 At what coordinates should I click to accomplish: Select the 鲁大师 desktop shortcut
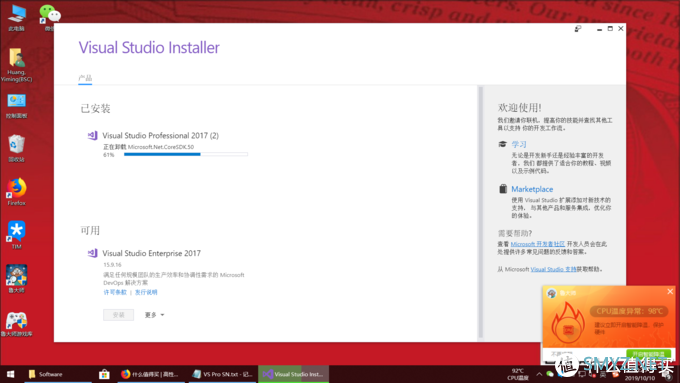pos(16,279)
